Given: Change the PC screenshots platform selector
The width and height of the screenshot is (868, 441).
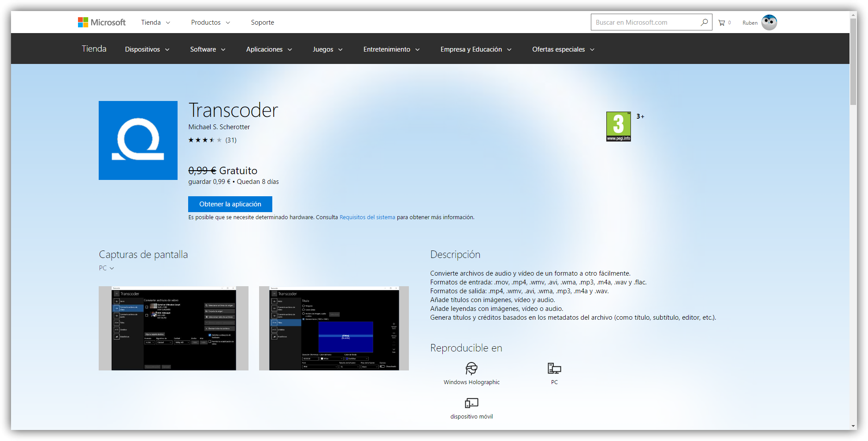Looking at the screenshot, I should (x=107, y=268).
